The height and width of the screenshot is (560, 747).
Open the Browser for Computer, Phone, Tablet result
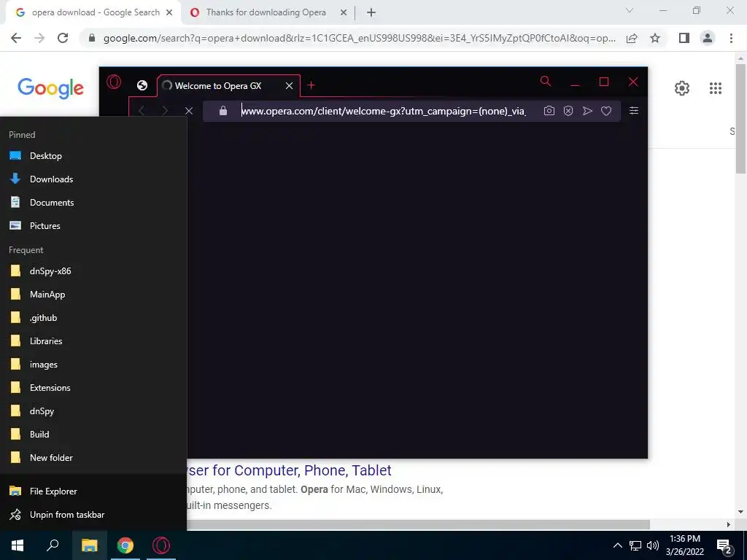click(x=290, y=470)
